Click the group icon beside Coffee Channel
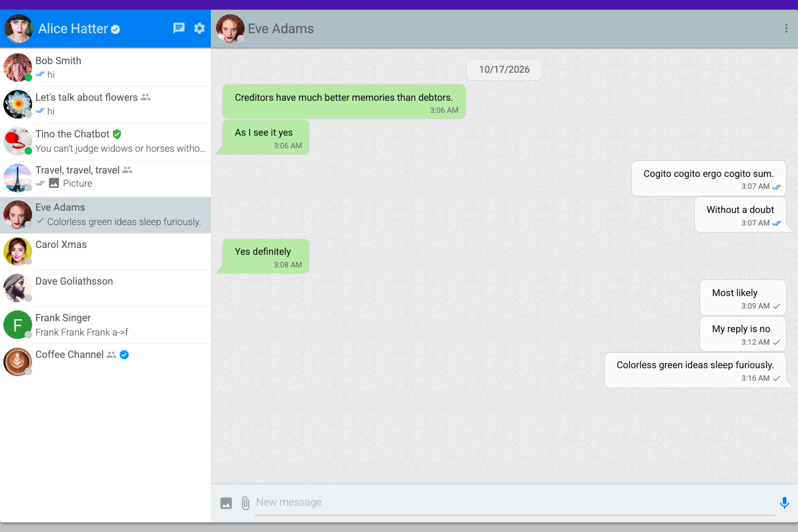The width and height of the screenshot is (798, 532). click(111, 354)
